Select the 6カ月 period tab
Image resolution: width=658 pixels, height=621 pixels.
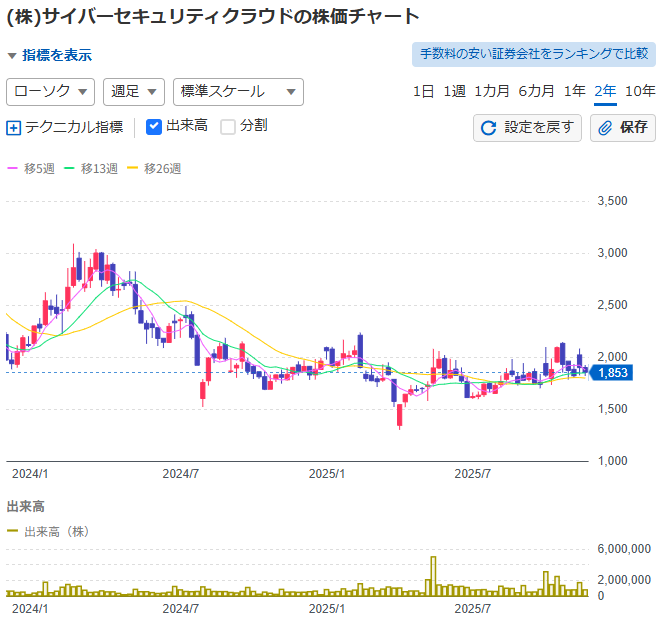[x=536, y=91]
